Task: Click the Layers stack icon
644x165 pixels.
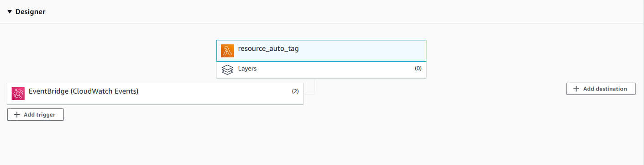Action: pyautogui.click(x=227, y=69)
